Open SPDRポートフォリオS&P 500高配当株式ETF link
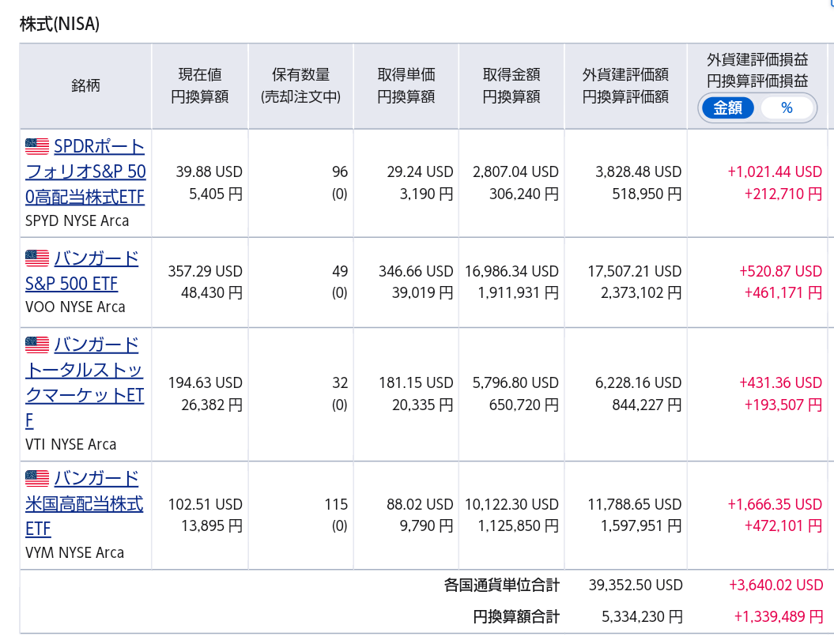This screenshot has width=834, height=644. 85,171
